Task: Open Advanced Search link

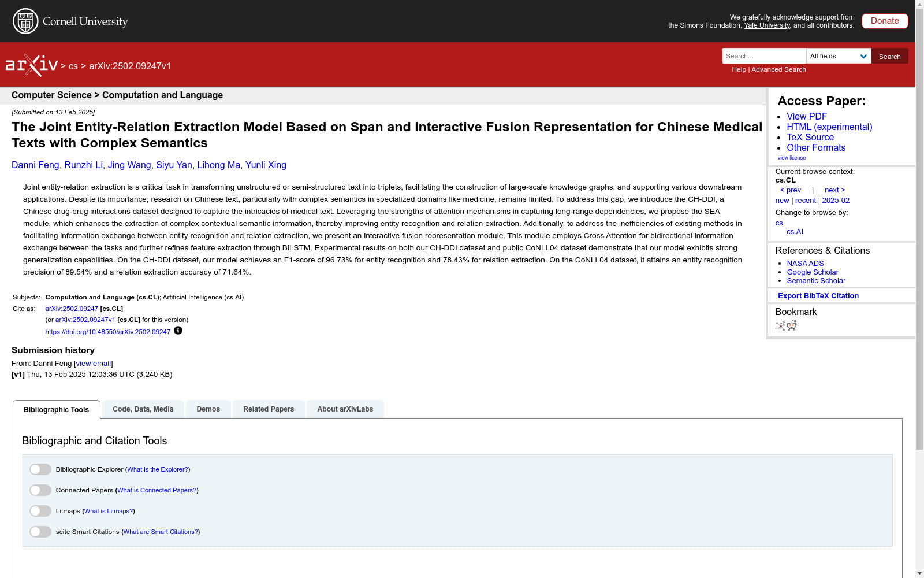Action: (x=778, y=69)
